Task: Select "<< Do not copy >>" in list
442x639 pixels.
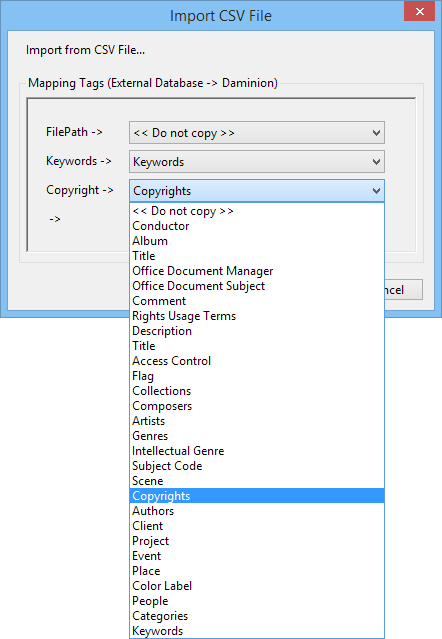Action: point(257,211)
